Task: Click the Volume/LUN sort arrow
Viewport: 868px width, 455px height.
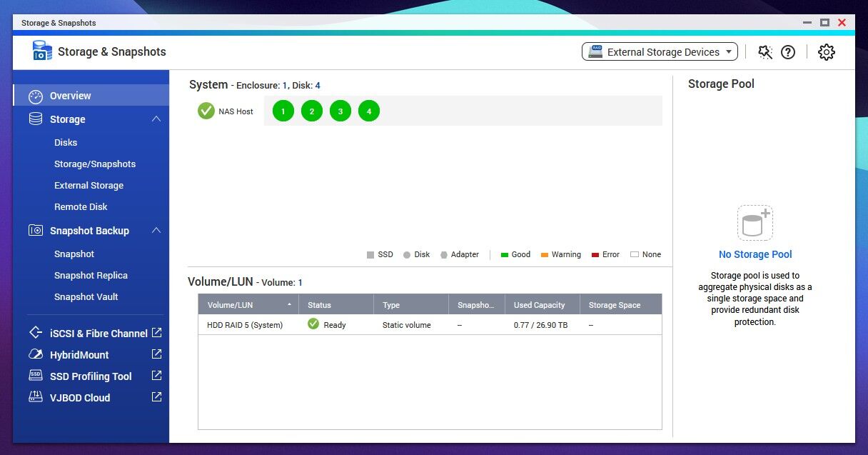Action: [289, 304]
